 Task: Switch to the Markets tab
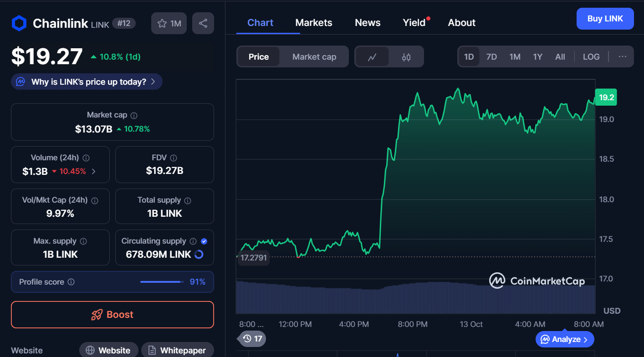click(313, 23)
